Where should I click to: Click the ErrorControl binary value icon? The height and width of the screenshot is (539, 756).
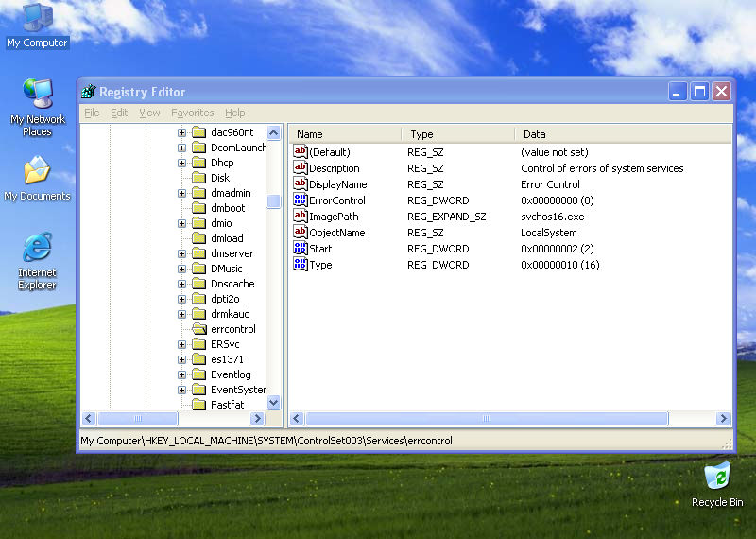point(301,200)
